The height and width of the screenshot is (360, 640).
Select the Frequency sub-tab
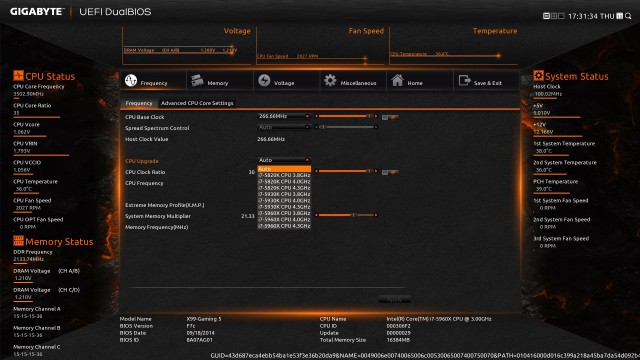[x=139, y=103]
